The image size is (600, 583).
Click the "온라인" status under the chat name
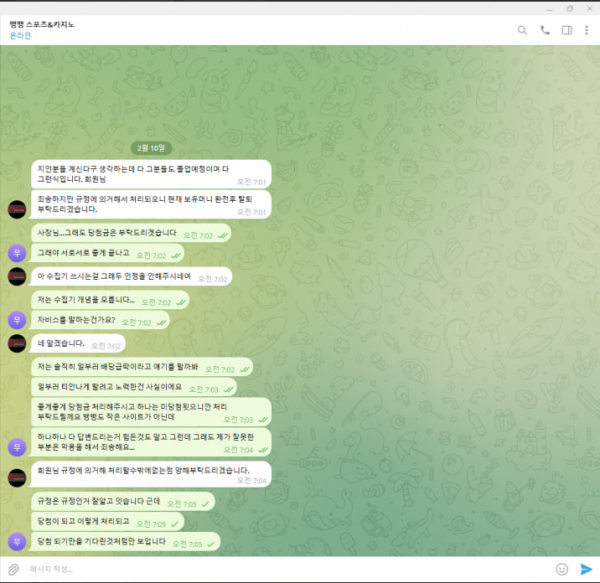[x=20, y=36]
